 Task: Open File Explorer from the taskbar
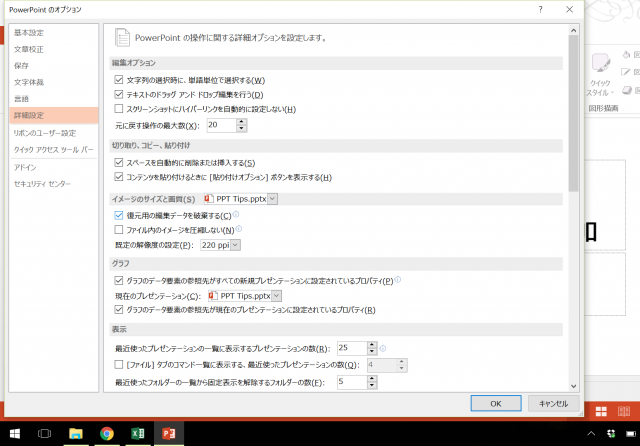[x=75, y=433]
